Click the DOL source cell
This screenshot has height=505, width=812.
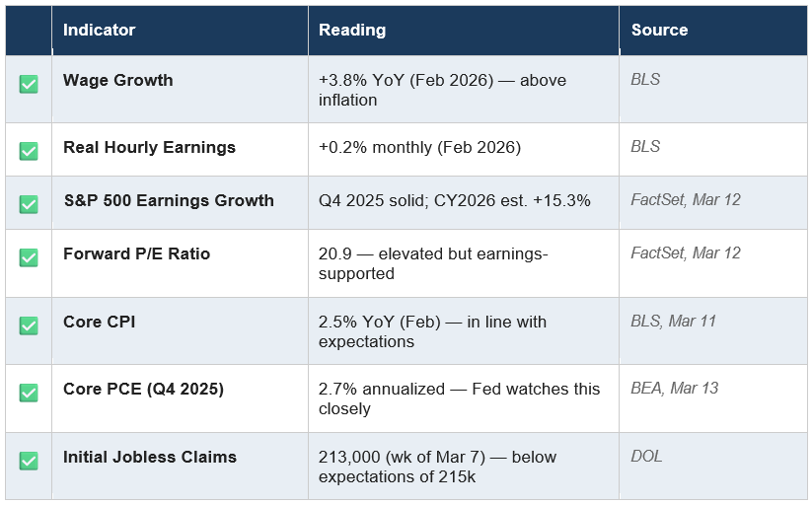click(x=646, y=456)
